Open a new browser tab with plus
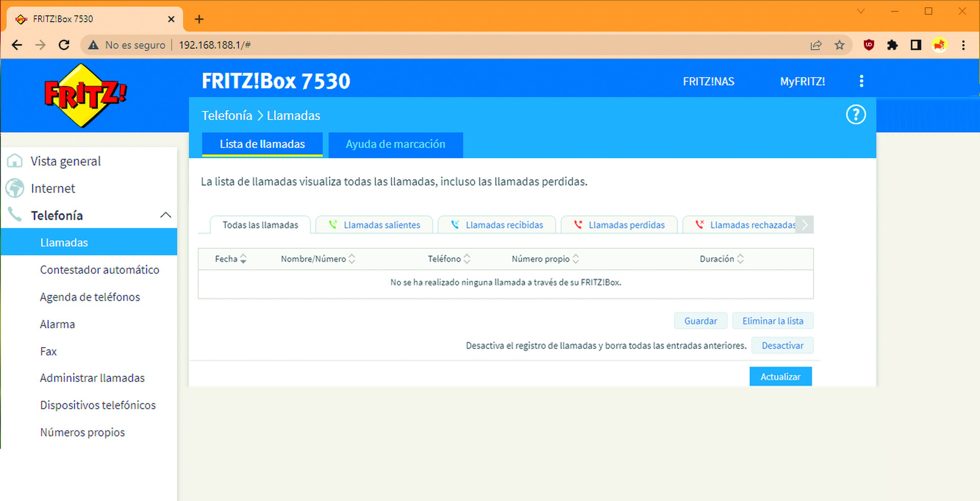Image resolution: width=980 pixels, height=501 pixels. pyautogui.click(x=199, y=19)
